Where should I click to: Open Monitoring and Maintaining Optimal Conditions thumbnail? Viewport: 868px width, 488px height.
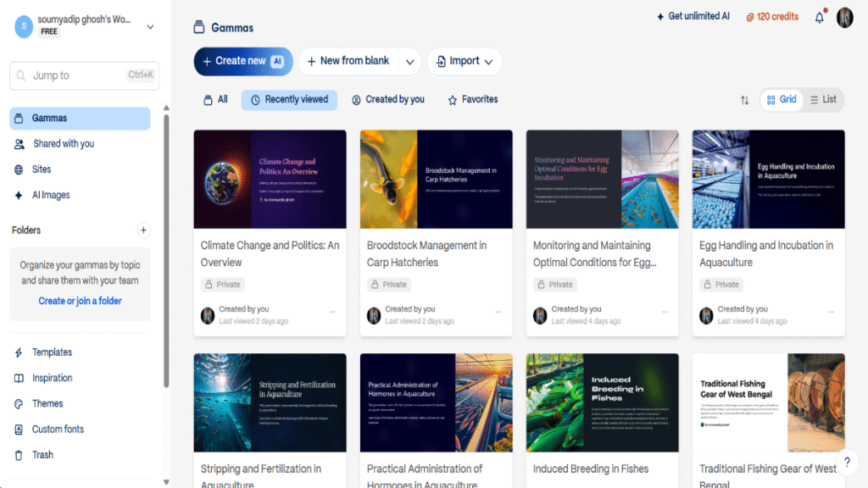click(603, 180)
